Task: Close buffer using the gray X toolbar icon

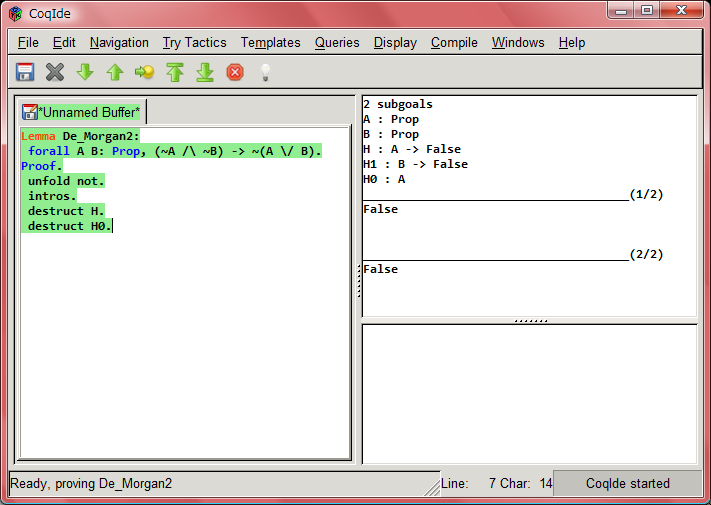Action: click(x=55, y=72)
